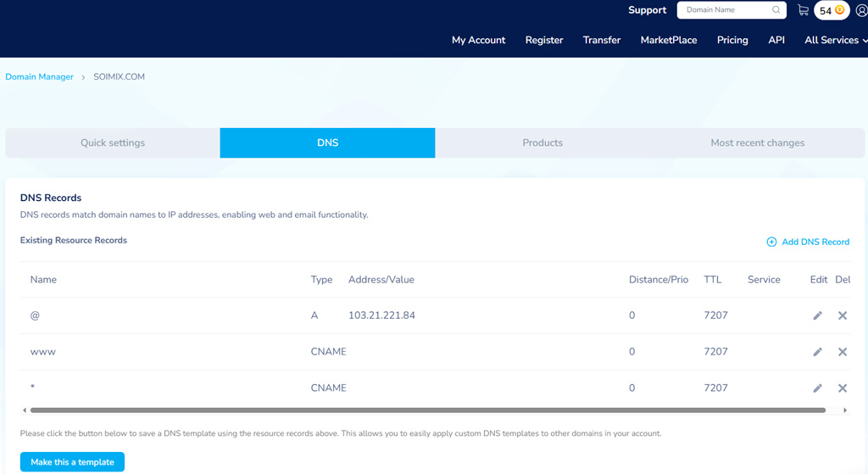
Task: Click the Service column header
Action: coord(764,280)
